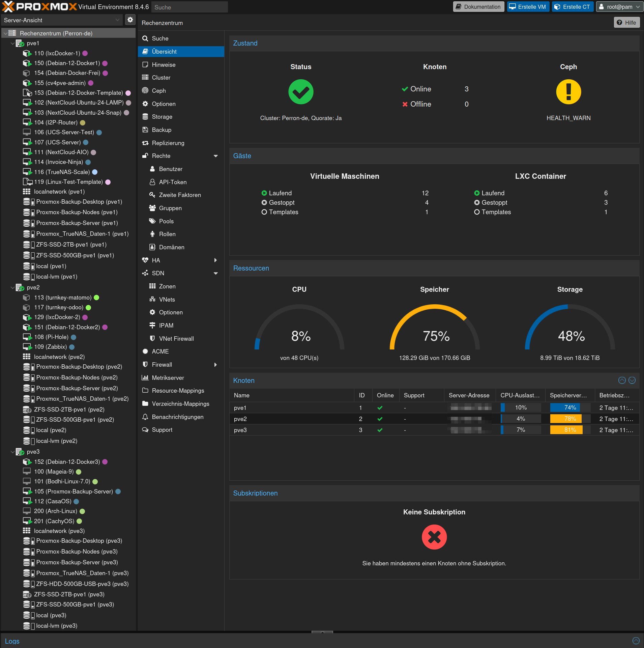Expand the HA submenu arrow
Viewport: 644px width, 648px height.
tap(216, 260)
